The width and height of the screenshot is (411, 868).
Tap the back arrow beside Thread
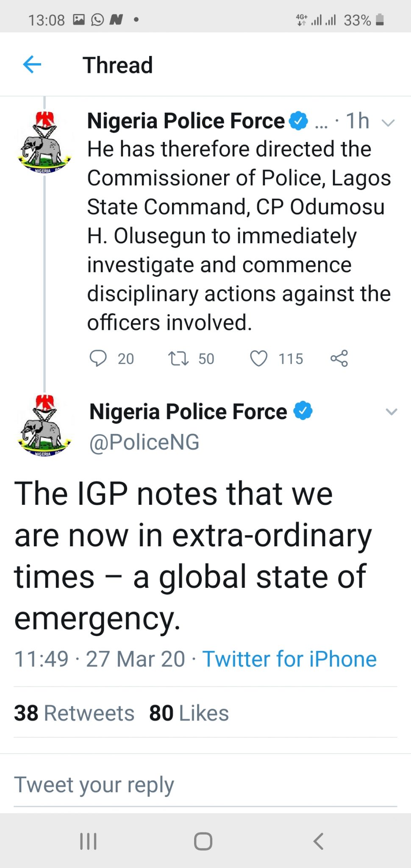click(x=32, y=65)
